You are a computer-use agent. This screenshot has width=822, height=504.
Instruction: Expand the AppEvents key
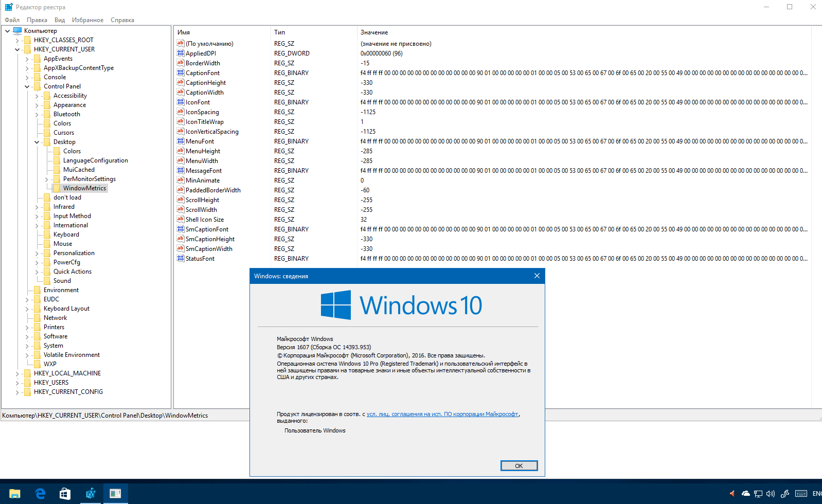pyautogui.click(x=27, y=59)
